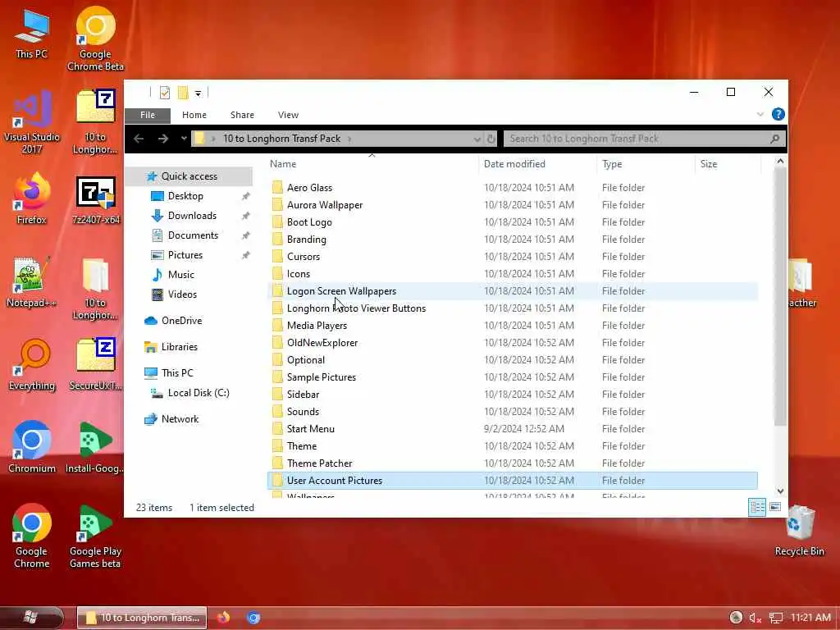840x630 pixels.
Task: Switch to the View ribbon tab
Action: pos(288,115)
